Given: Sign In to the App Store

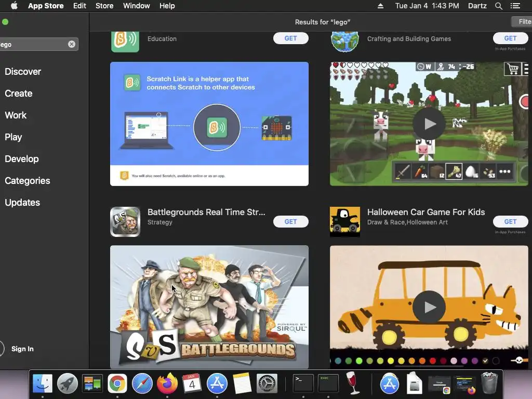Looking at the screenshot, I should (x=22, y=349).
